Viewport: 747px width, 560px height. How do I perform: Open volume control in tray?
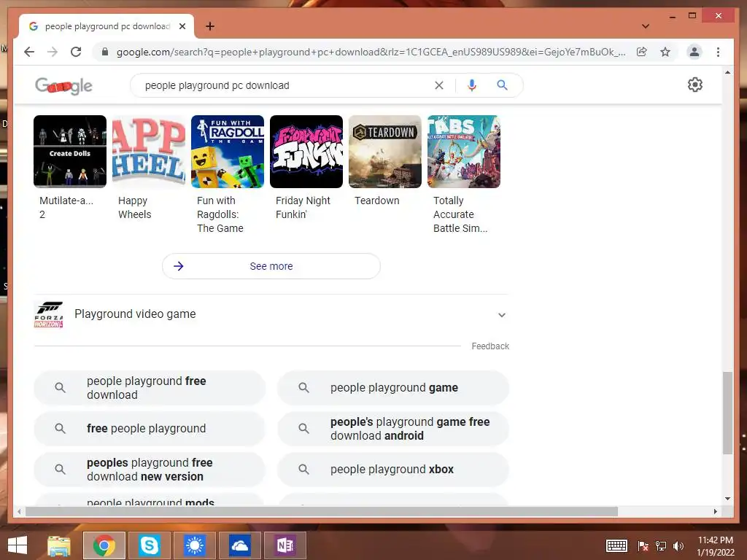[x=678, y=545]
